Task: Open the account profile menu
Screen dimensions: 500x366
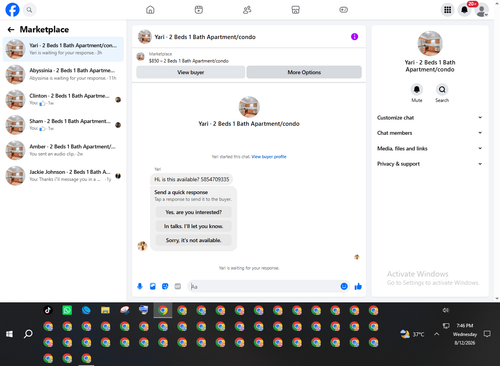Action: (482, 10)
